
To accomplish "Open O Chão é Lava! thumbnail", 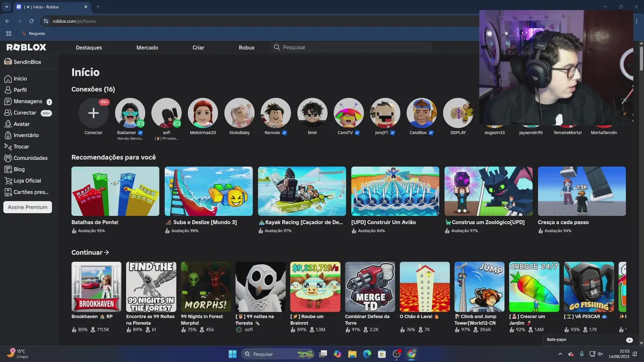I will coord(425,287).
